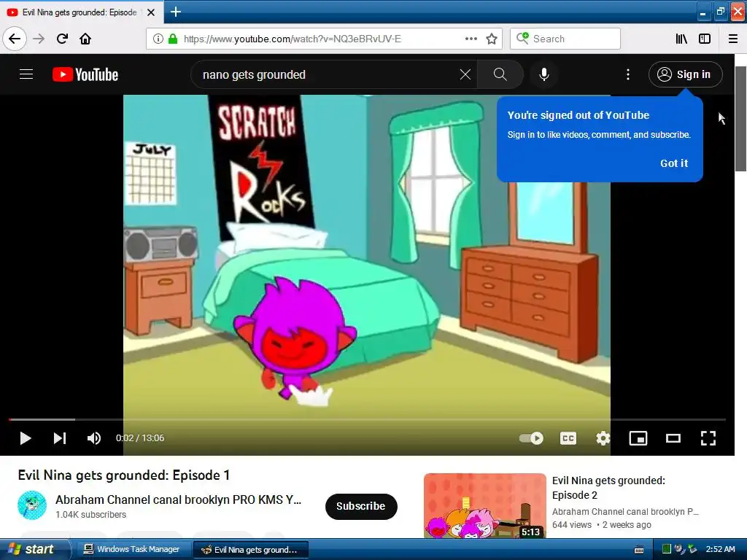Click the green Task Manager tray icon
The width and height of the screenshot is (747, 560).
coord(667,549)
